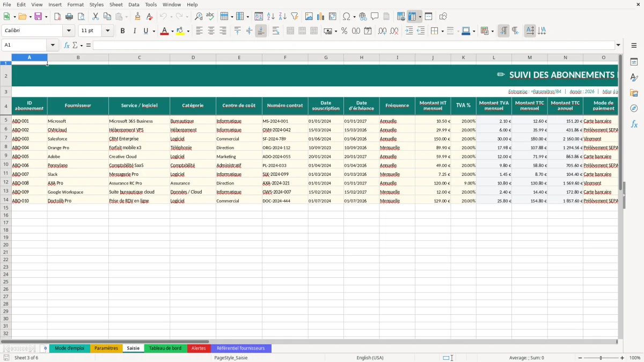
Task: Open background color dropdown arrow
Action: pyautogui.click(x=188, y=31)
